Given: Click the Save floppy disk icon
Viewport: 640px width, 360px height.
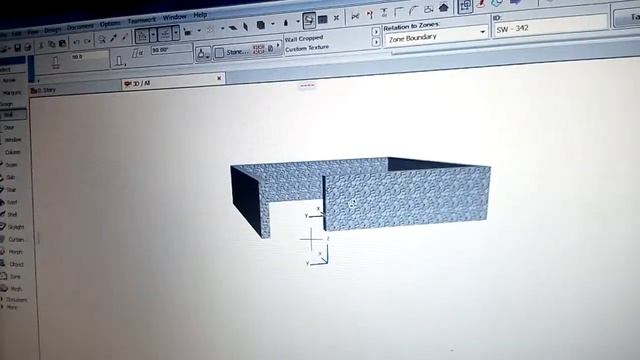Looking at the screenshot, I should coord(18,48).
